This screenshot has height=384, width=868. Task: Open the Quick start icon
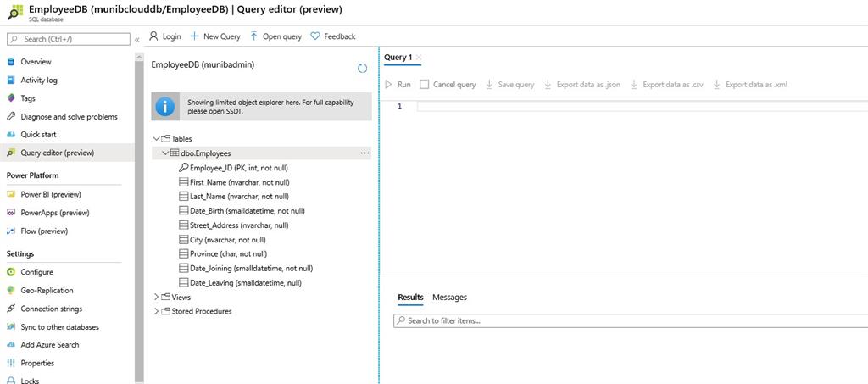pyautogui.click(x=10, y=135)
